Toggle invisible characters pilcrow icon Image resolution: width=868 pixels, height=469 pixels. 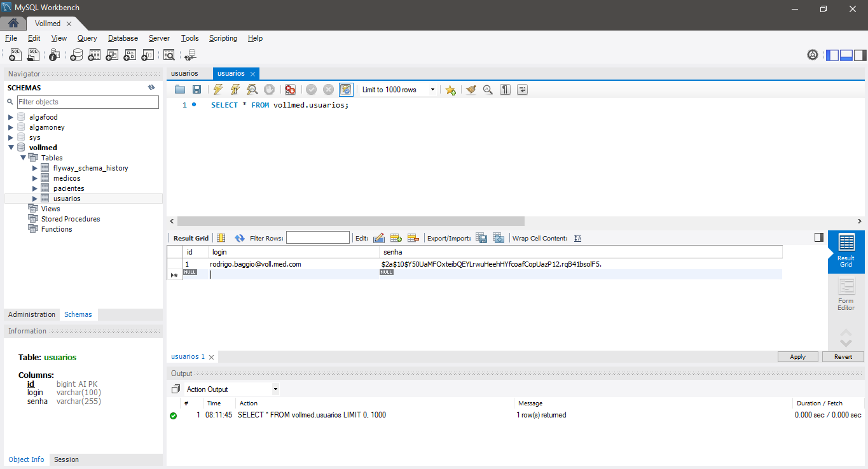[x=505, y=90]
